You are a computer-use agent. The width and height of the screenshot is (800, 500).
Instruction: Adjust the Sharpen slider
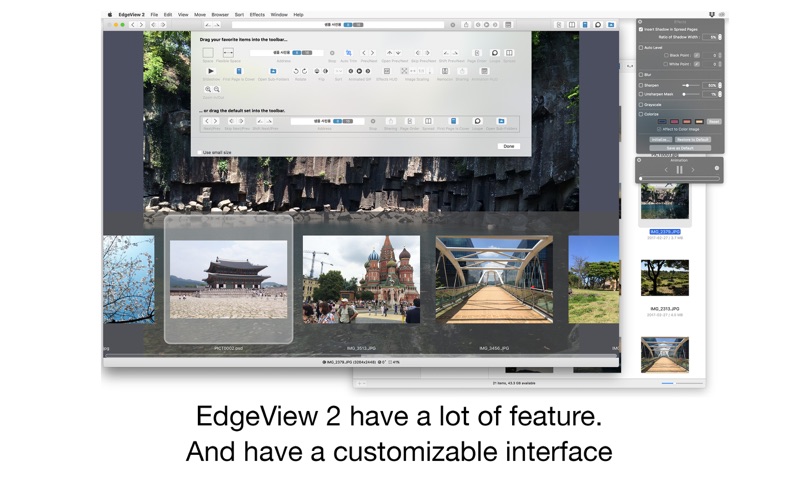pos(688,86)
